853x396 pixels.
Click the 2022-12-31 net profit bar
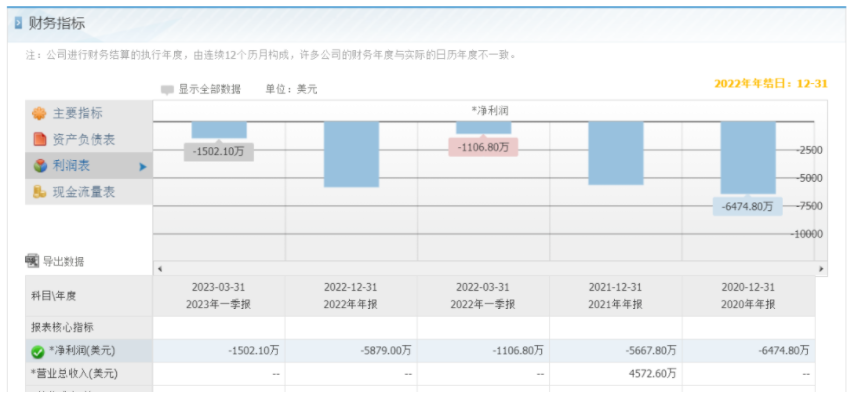[x=351, y=154]
